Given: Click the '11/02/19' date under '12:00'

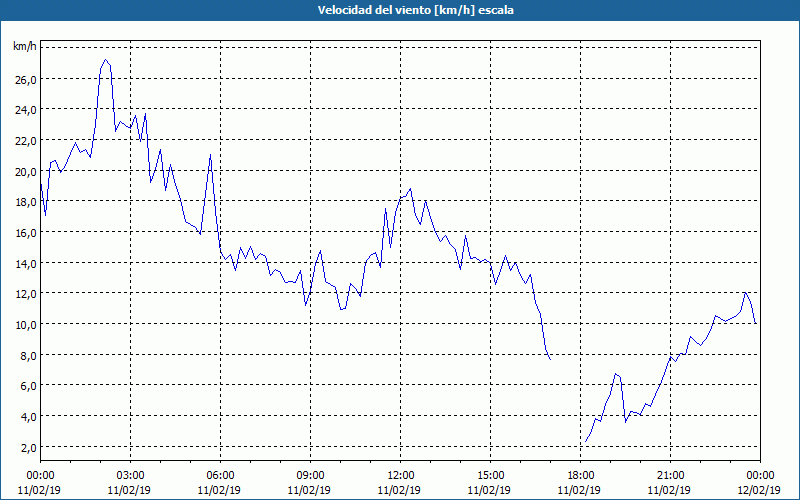Looking at the screenshot, I should (399, 490).
